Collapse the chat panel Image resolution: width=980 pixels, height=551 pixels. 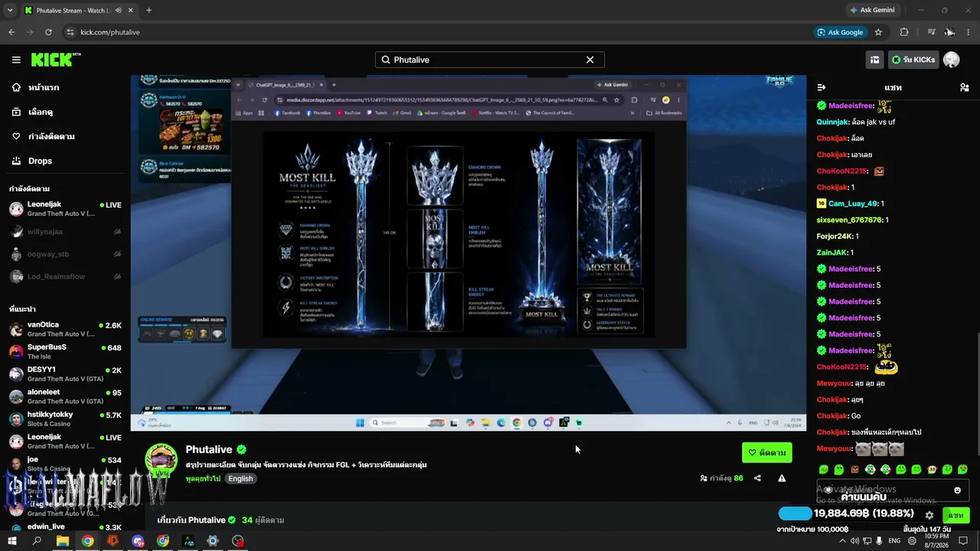pyautogui.click(x=822, y=87)
